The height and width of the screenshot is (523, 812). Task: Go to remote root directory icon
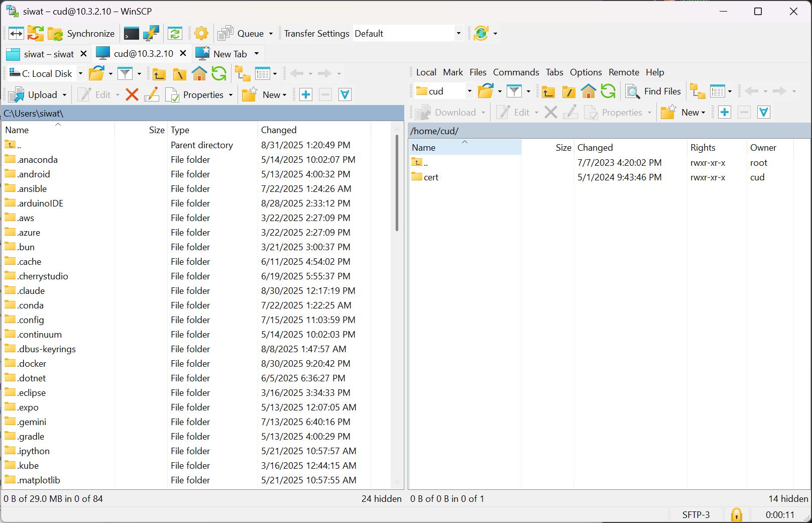(x=568, y=91)
